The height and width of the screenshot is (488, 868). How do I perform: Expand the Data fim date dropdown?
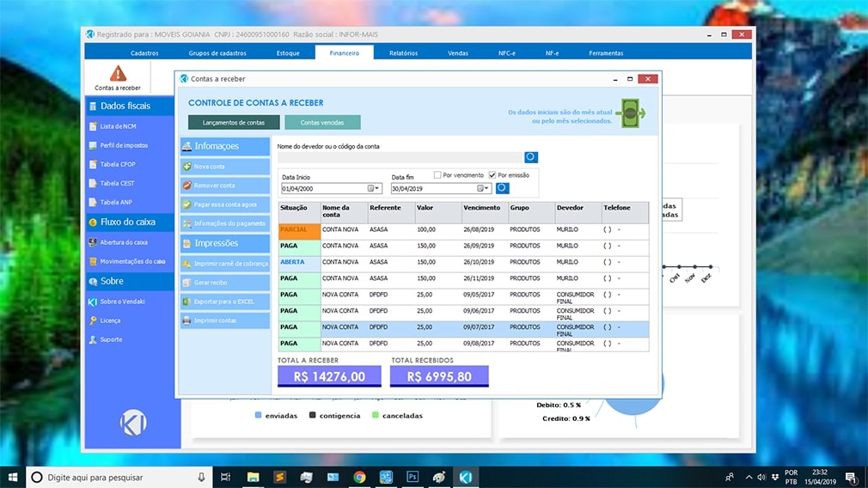(483, 188)
